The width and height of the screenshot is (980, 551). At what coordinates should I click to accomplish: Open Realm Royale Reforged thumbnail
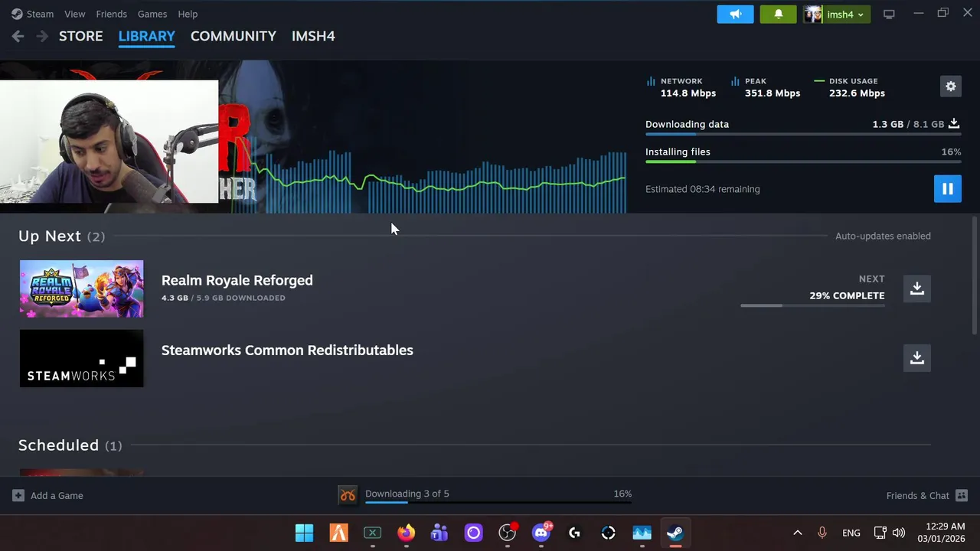point(81,289)
